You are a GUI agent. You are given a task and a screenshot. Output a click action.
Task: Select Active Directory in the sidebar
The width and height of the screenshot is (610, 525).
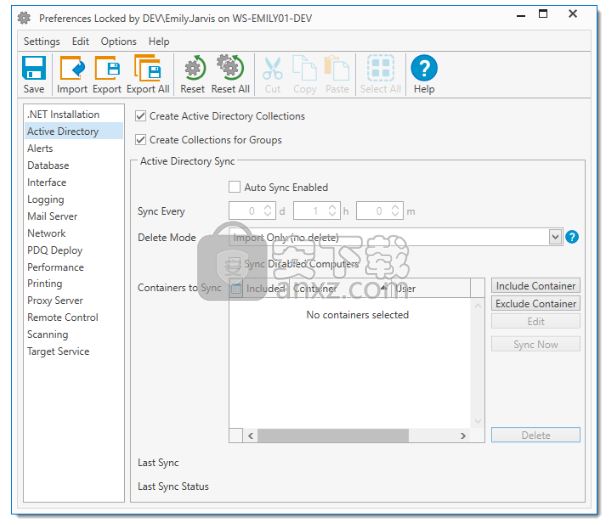point(74,131)
